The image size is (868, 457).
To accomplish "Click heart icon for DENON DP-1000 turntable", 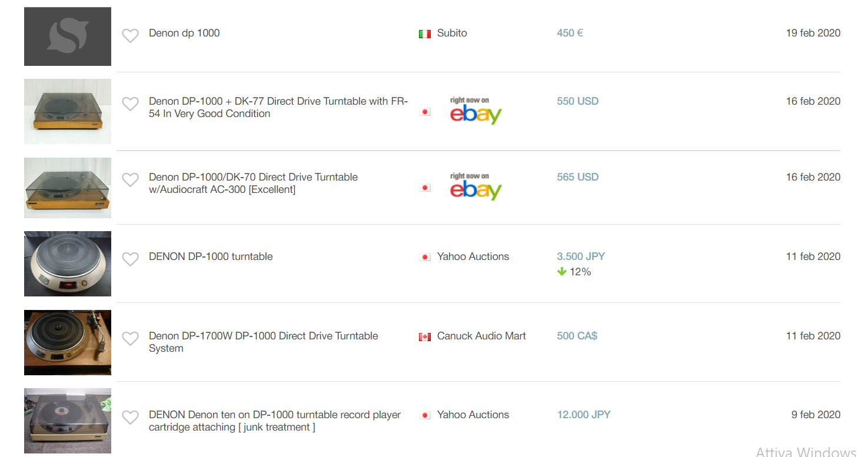I will point(130,259).
